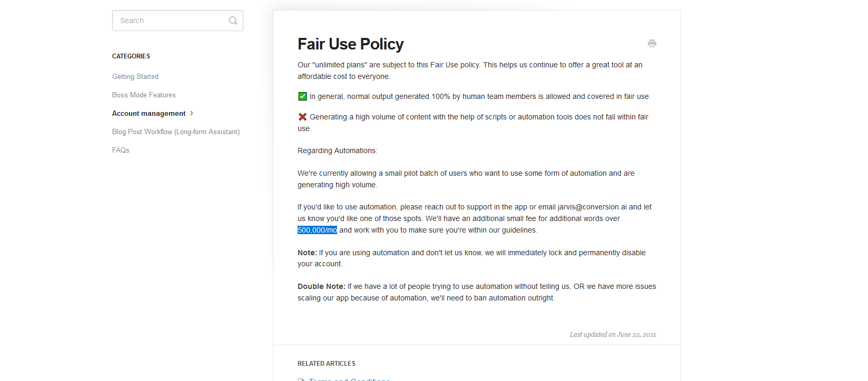This screenshot has height=381, width=868.
Task: Click the Categories sidebar heading
Action: pos(131,56)
